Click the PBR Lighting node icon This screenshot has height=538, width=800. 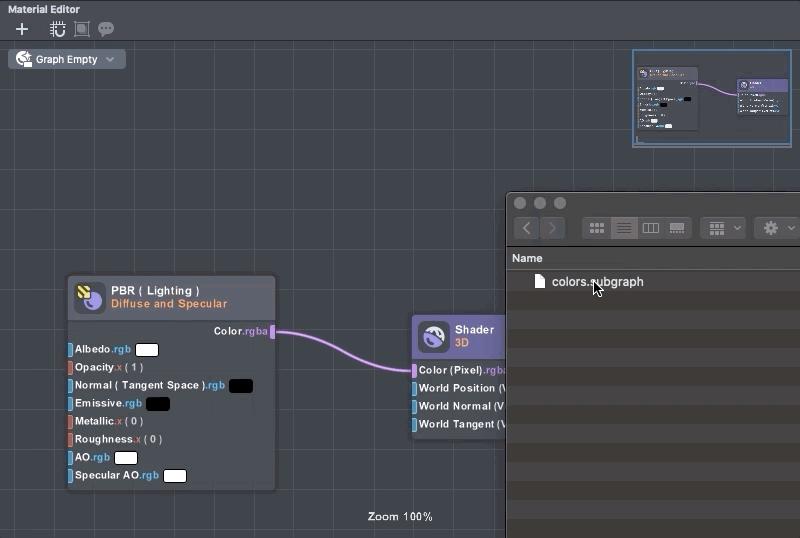pyautogui.click(x=90, y=297)
